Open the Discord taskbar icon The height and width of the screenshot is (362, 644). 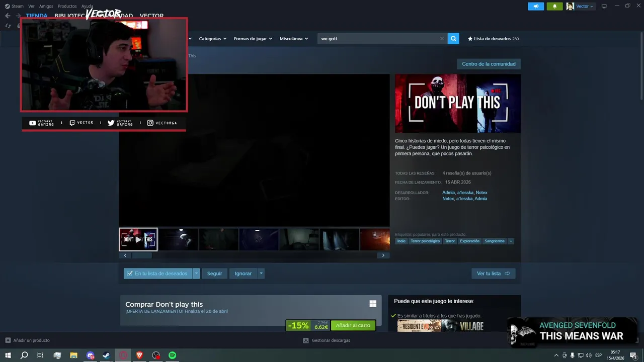(x=90, y=355)
